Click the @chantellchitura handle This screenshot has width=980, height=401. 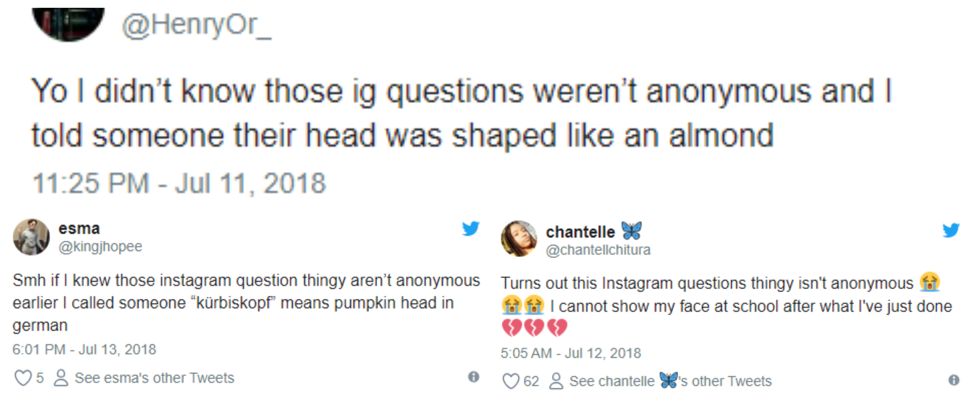598,250
